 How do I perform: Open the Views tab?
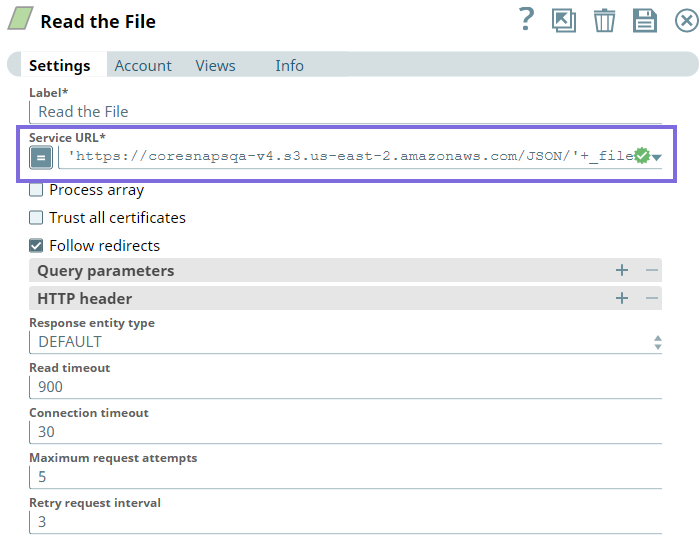pyautogui.click(x=215, y=66)
